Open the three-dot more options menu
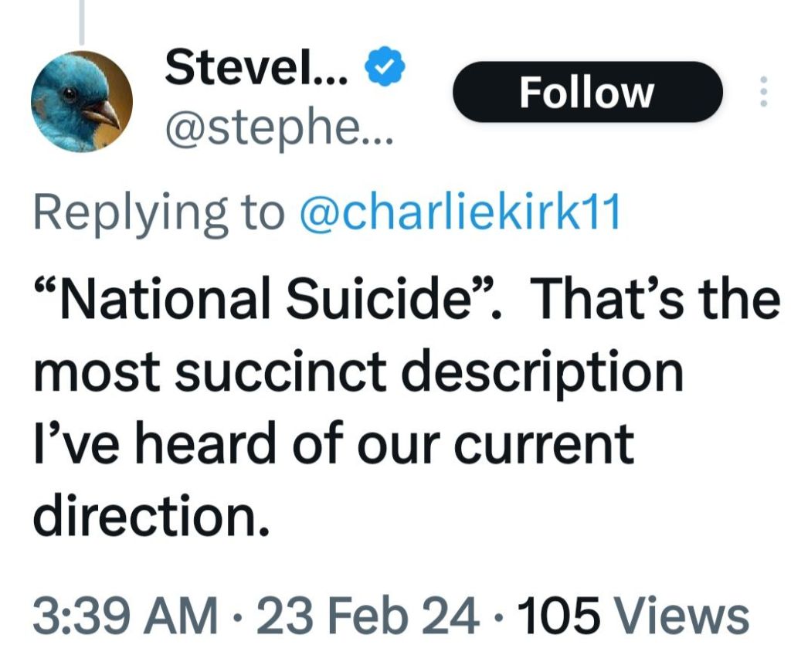The width and height of the screenshot is (791, 672). tap(763, 92)
